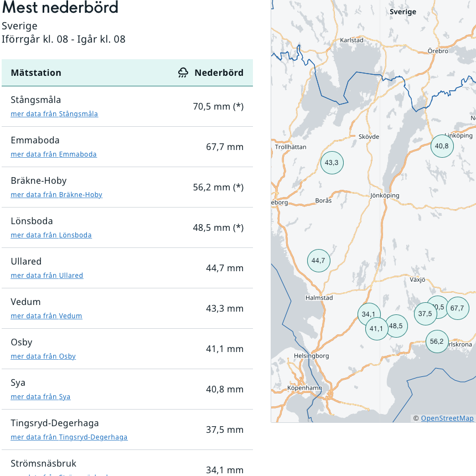This screenshot has height=476, width=476.
Task: Follow mer data från Ullared link
Action: coord(46,275)
